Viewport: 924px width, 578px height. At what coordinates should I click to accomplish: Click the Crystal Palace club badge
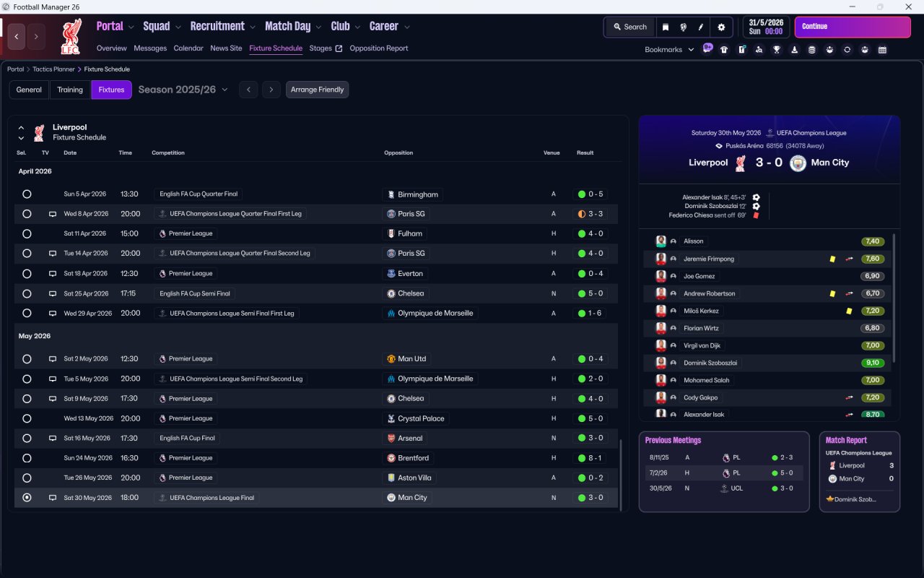(391, 418)
